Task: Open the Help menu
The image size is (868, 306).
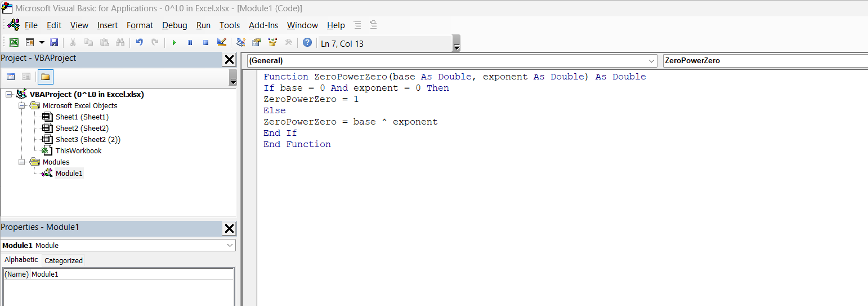Action: pos(336,25)
